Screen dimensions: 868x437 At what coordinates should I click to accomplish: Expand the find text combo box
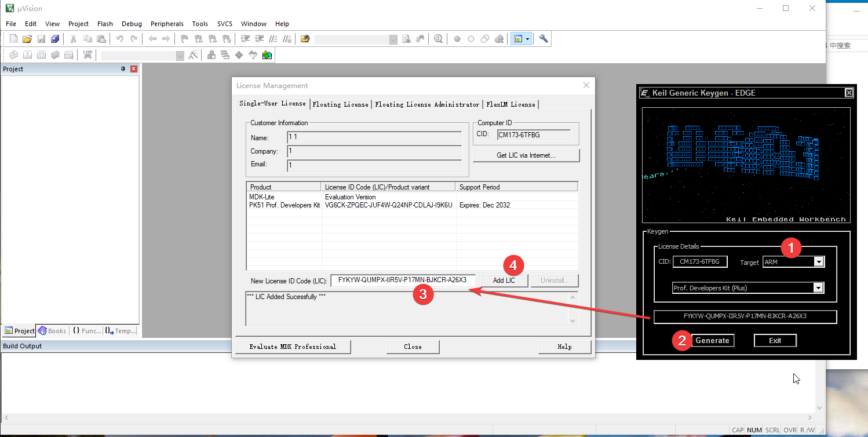click(x=393, y=39)
